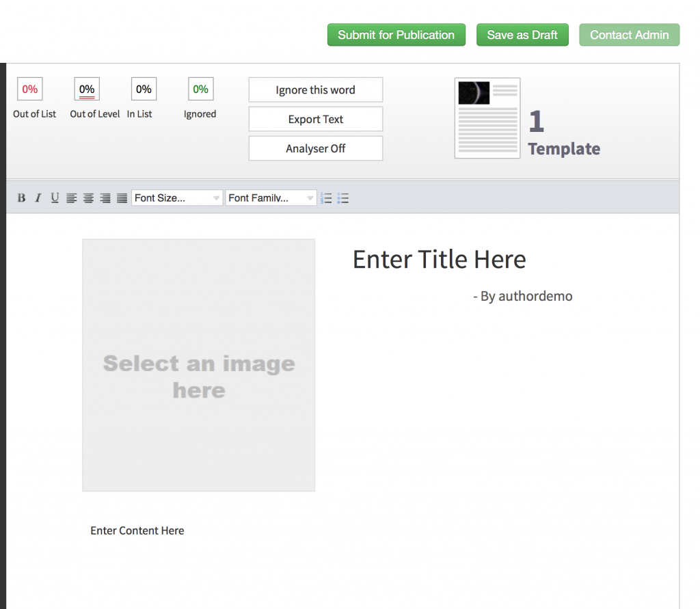Click the Select an image placeholder

(x=198, y=365)
